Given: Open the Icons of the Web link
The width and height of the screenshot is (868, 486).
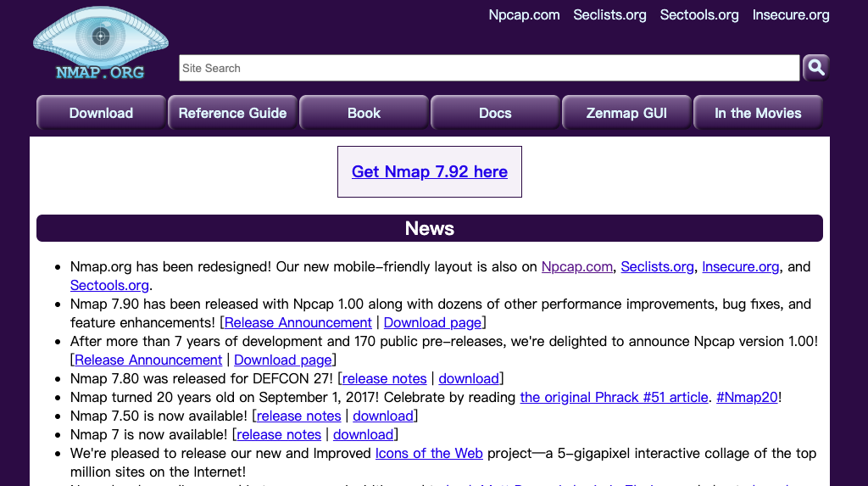Looking at the screenshot, I should [429, 453].
